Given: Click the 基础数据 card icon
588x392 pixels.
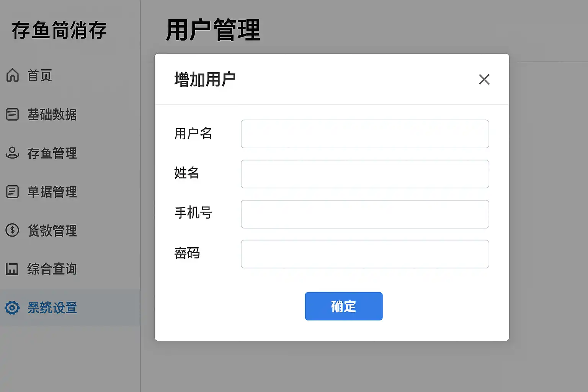Looking at the screenshot, I should click(x=12, y=114).
